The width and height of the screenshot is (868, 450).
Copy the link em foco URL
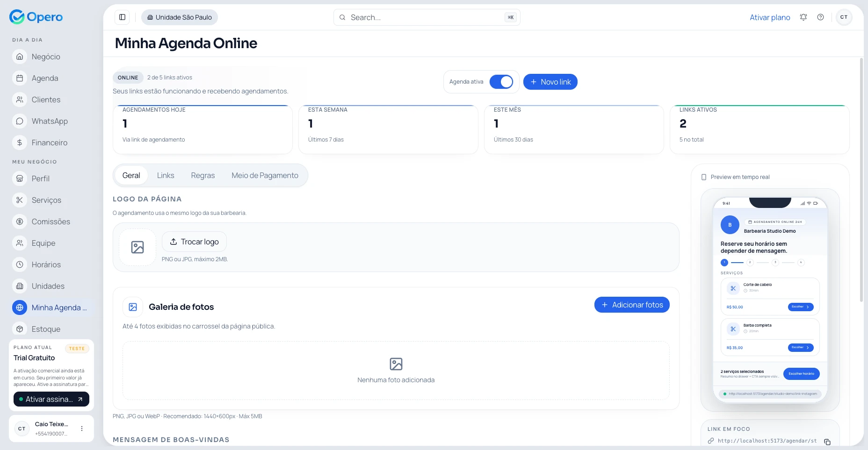pyautogui.click(x=827, y=442)
